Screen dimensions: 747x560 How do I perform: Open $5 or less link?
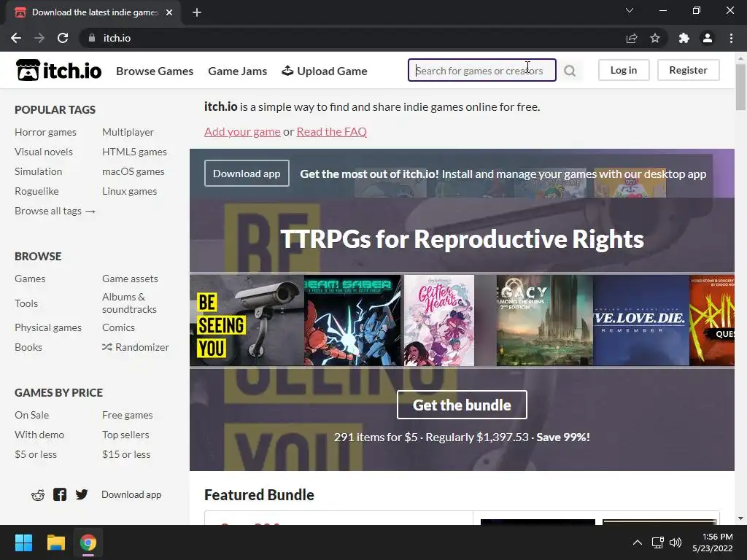tap(36, 454)
